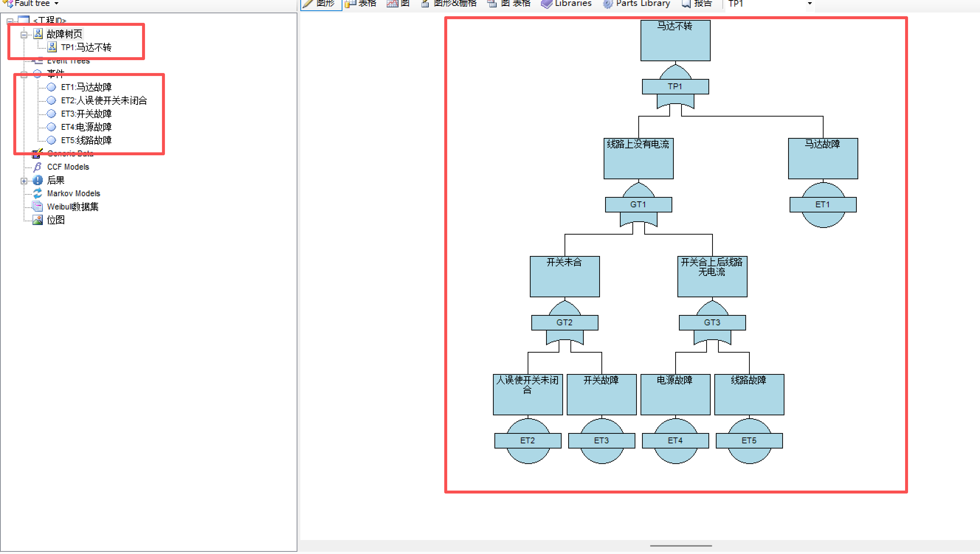
Task: Select the ET5:线路故障 tree item
Action: (x=86, y=141)
